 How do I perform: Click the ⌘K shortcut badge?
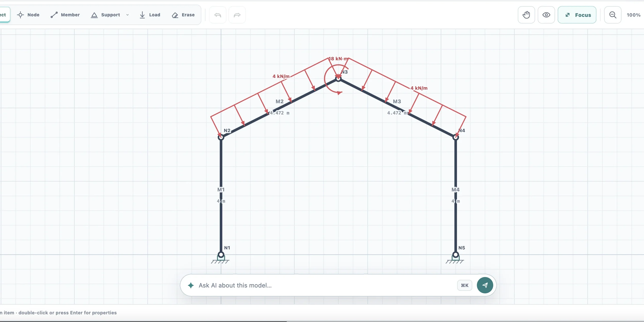click(465, 285)
